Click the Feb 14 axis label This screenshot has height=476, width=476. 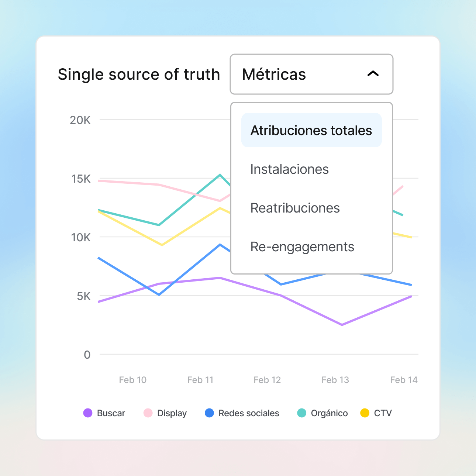pos(404,380)
